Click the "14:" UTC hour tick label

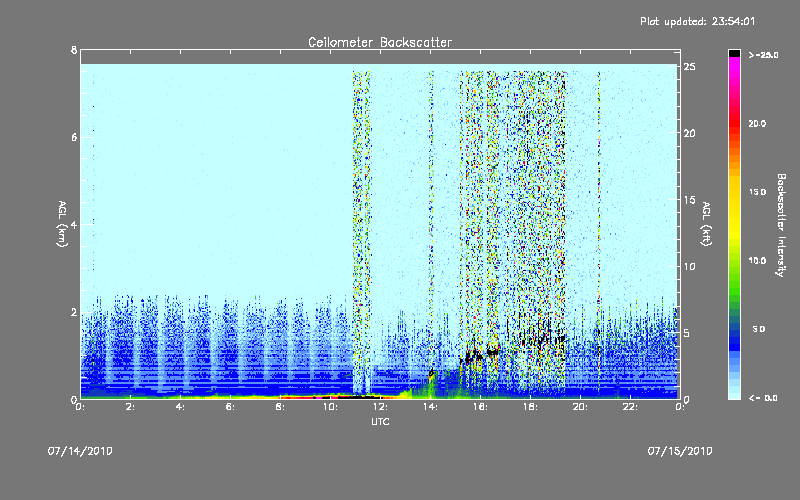[431, 407]
